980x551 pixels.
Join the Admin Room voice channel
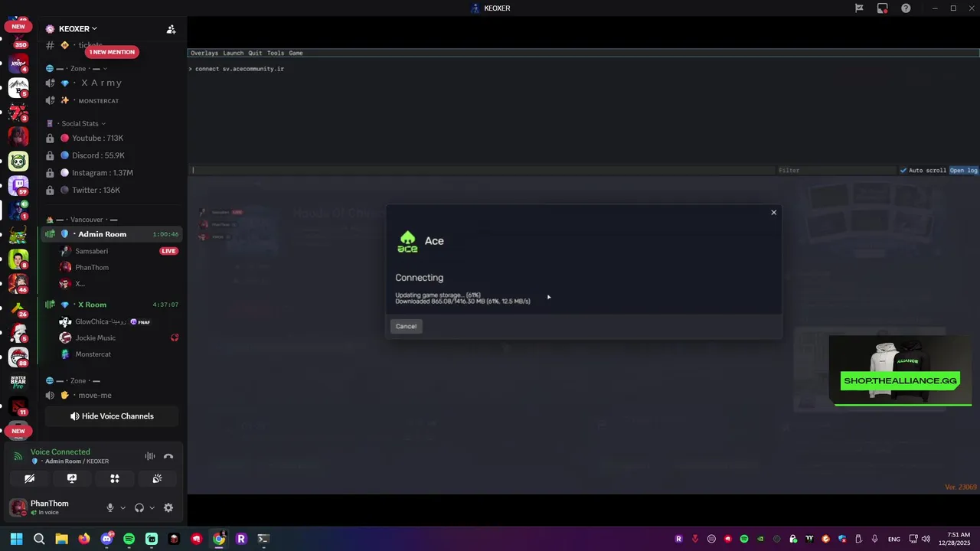(111, 234)
